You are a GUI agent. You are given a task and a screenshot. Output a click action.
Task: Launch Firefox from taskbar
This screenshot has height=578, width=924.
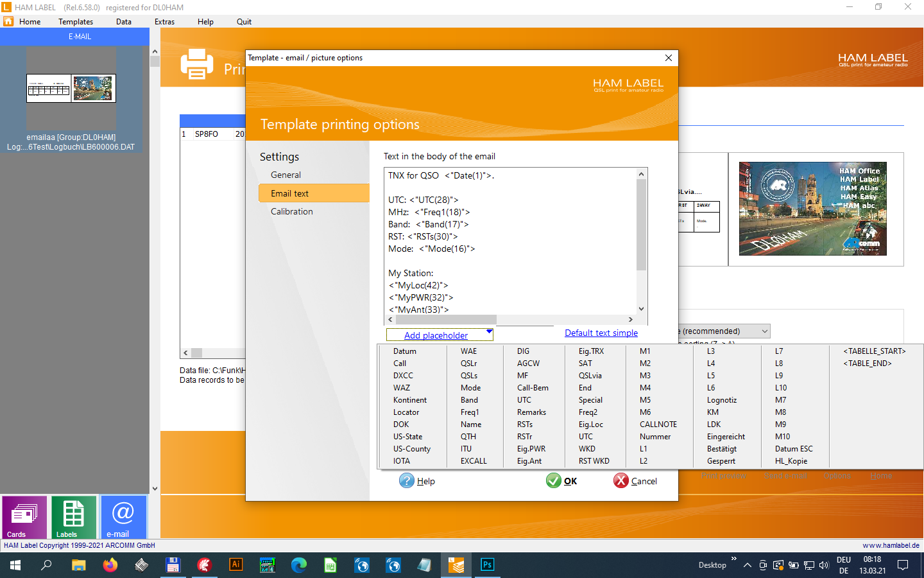(x=110, y=565)
